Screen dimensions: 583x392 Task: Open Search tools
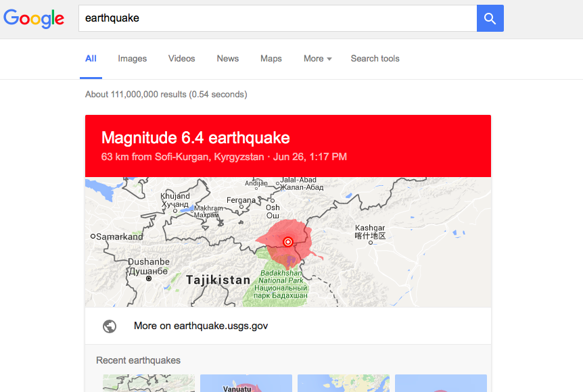(375, 59)
